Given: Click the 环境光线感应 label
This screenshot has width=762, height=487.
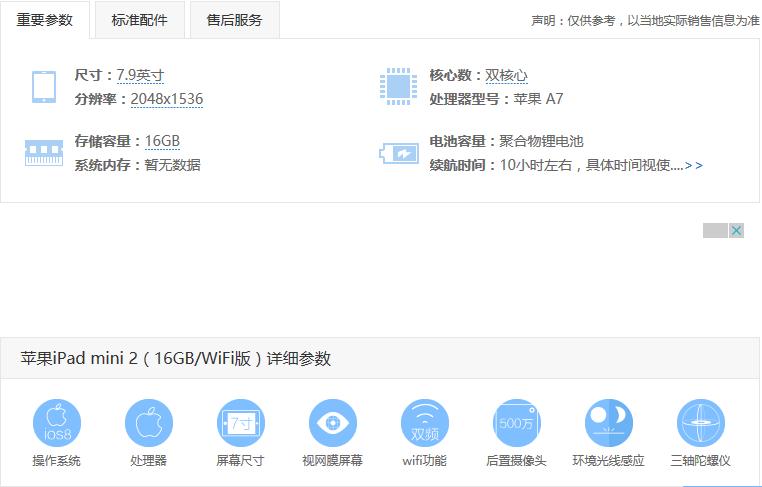Looking at the screenshot, I should (608, 460).
